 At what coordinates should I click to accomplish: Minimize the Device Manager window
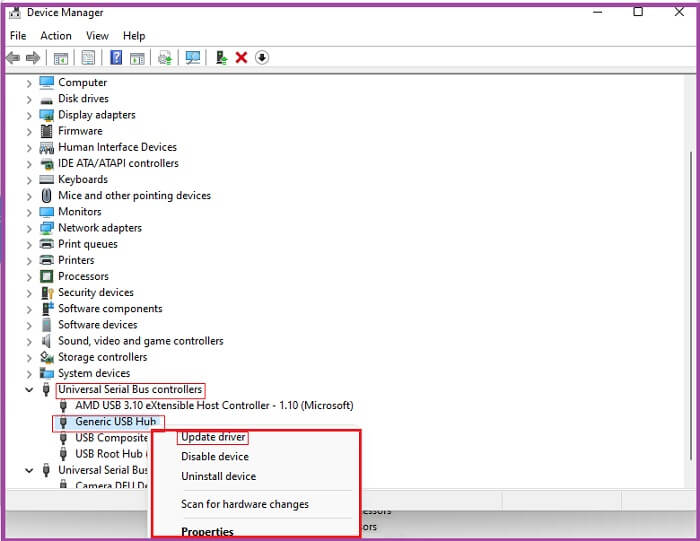tap(598, 12)
